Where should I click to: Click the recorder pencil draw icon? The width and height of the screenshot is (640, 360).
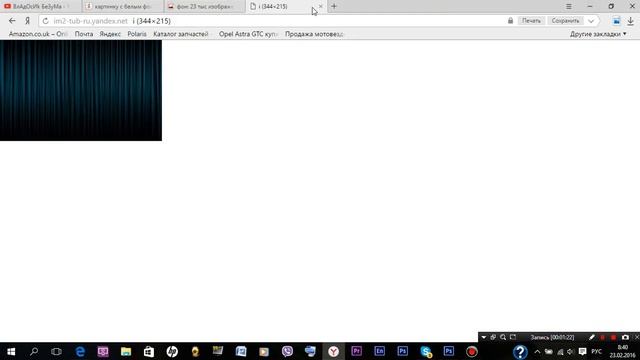(591, 337)
